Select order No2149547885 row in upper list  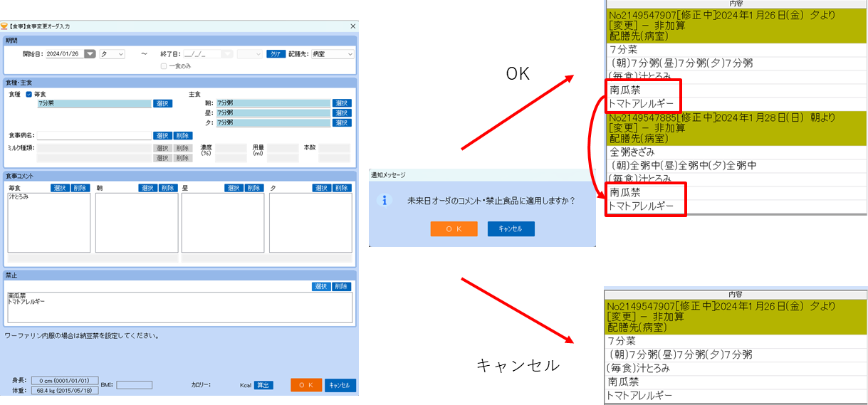tap(736, 128)
